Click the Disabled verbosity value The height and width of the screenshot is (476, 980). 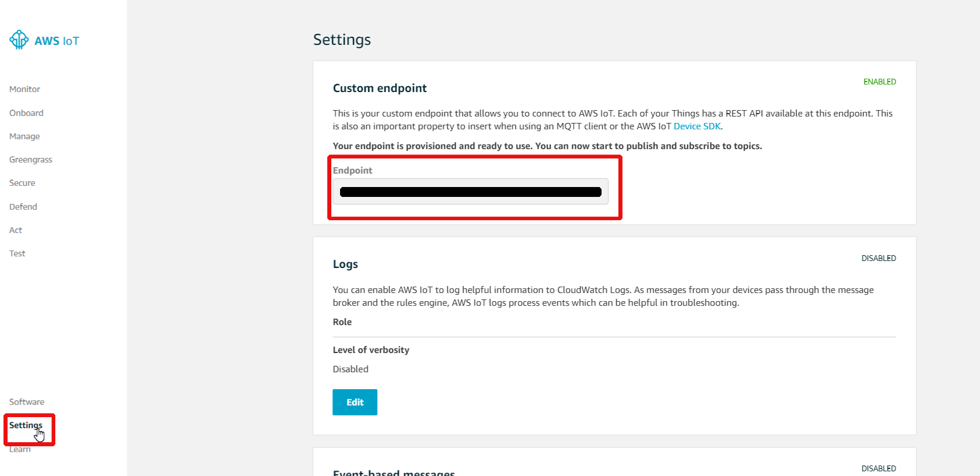point(351,369)
